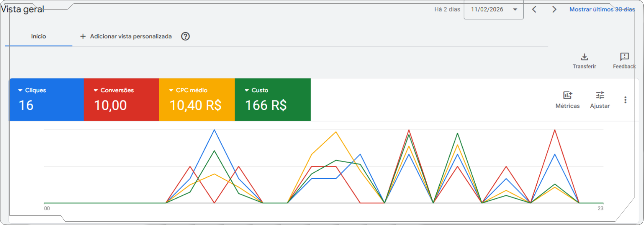Click the Ajustar sliders icon
The image size is (644, 225).
coord(600,95)
